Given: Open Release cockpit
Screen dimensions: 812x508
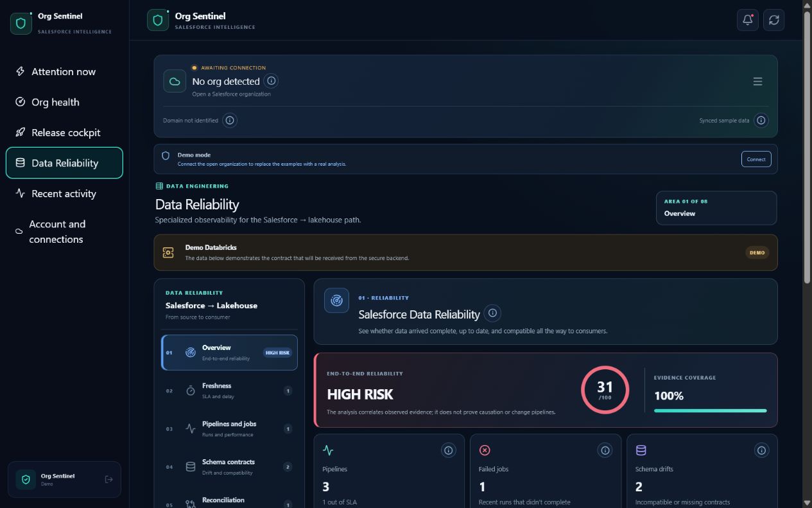Looking at the screenshot, I should (x=64, y=132).
